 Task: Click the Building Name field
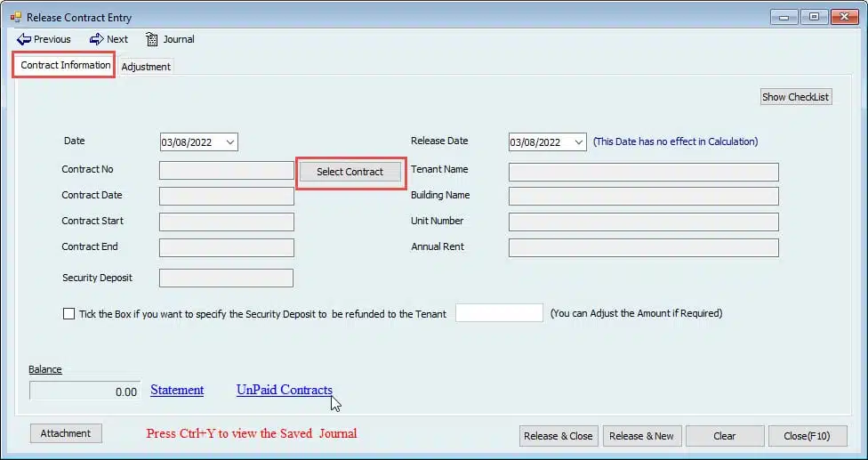coord(644,196)
